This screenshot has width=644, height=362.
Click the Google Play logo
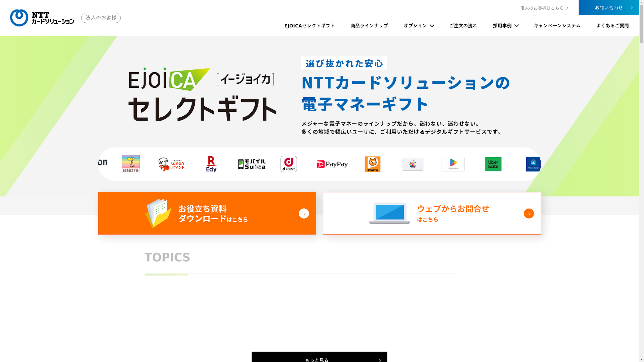click(x=453, y=164)
